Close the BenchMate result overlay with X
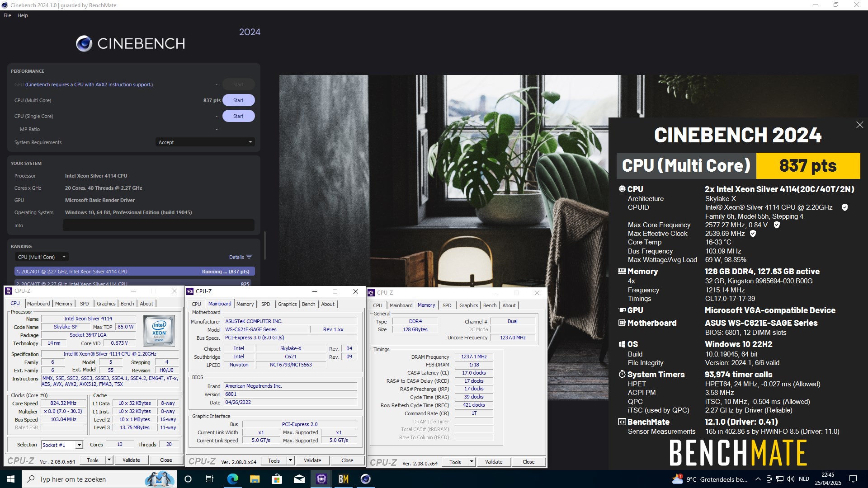Screen dimensions: 868x488 pos(859,125)
